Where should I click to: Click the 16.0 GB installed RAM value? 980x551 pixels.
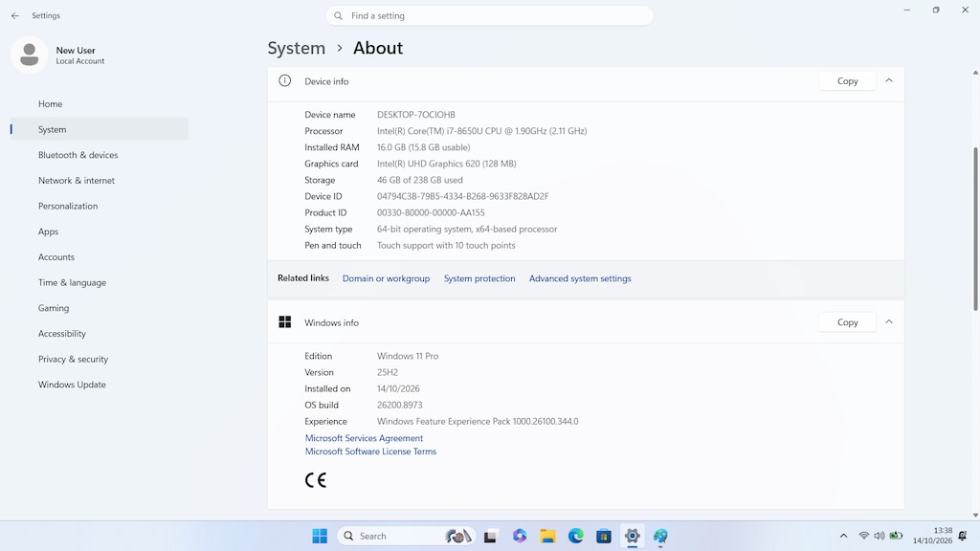(x=423, y=147)
